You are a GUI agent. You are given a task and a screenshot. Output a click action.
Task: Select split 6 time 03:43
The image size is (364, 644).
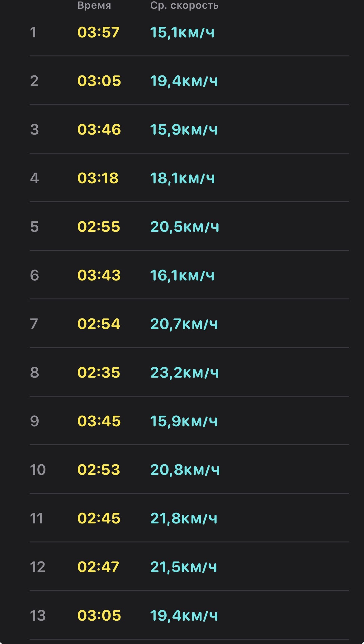tap(99, 275)
